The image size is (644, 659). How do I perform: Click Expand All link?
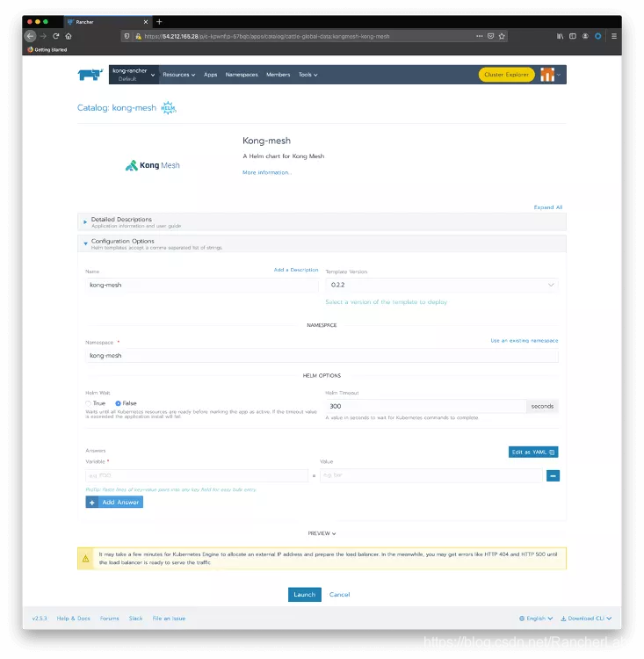tap(547, 207)
